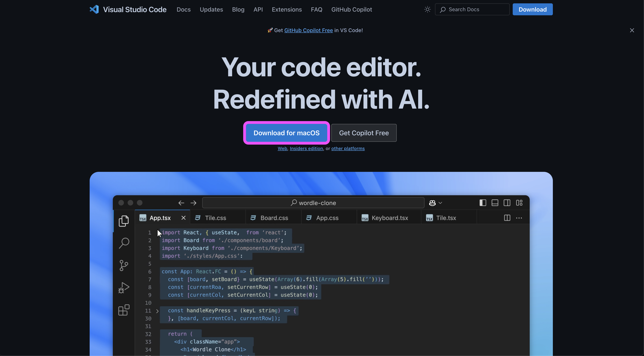
Task: Click the editor back navigation arrow
Action: coord(181,203)
